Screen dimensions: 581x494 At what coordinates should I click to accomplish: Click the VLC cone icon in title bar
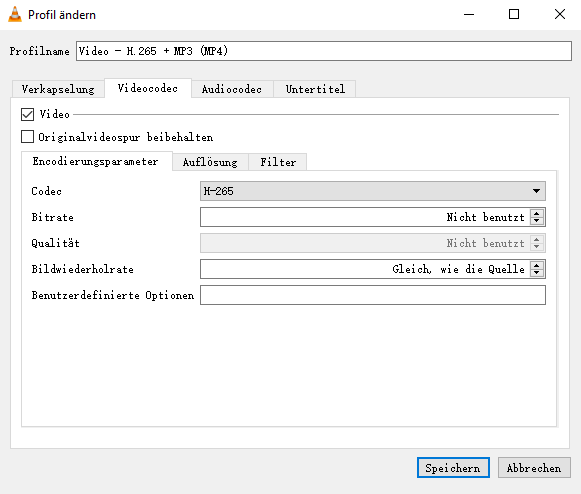tap(15, 14)
